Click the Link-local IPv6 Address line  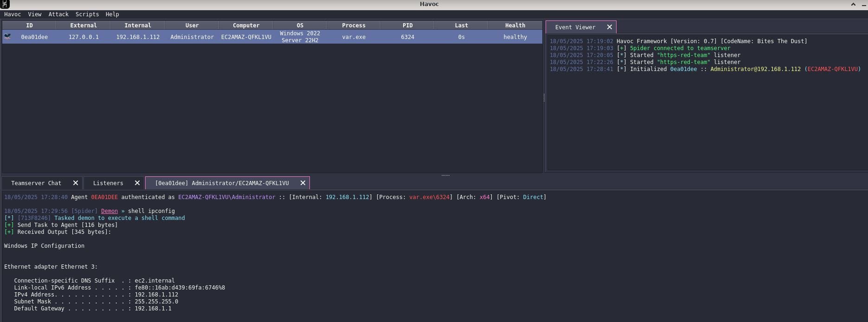tap(119, 288)
